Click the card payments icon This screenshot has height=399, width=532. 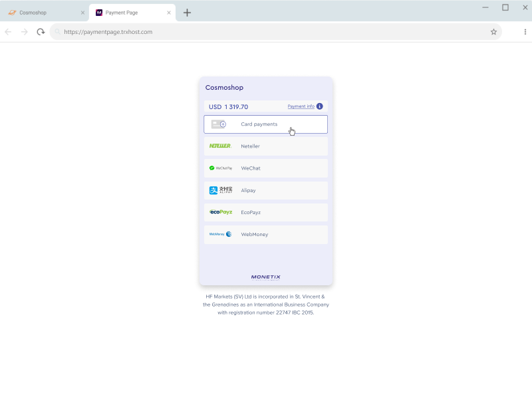pyautogui.click(x=219, y=124)
